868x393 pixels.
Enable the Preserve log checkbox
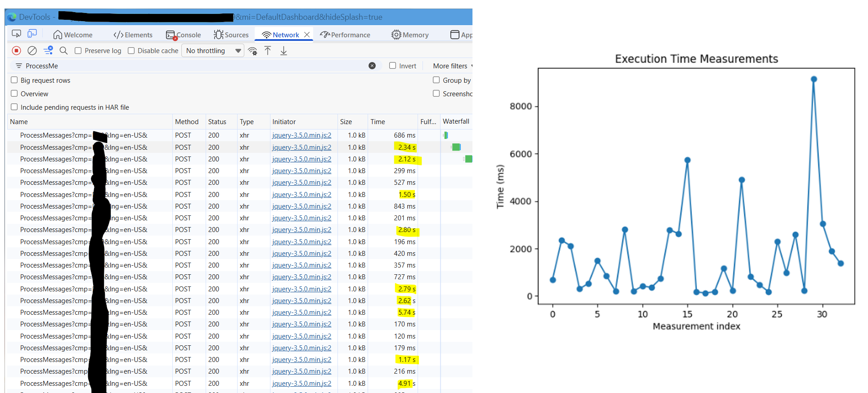[78, 51]
